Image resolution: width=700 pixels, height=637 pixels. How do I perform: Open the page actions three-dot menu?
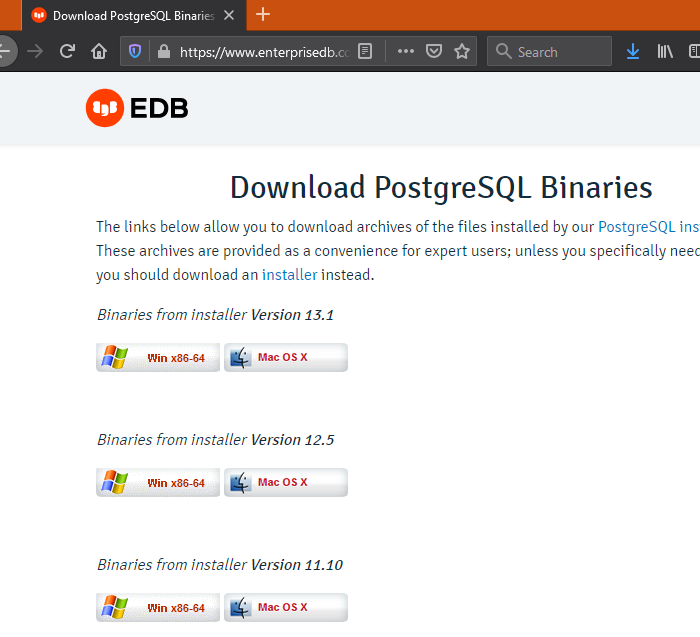click(x=405, y=51)
